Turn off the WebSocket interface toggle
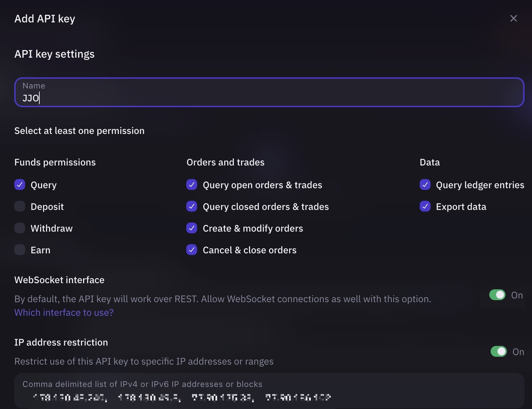 pos(497,295)
